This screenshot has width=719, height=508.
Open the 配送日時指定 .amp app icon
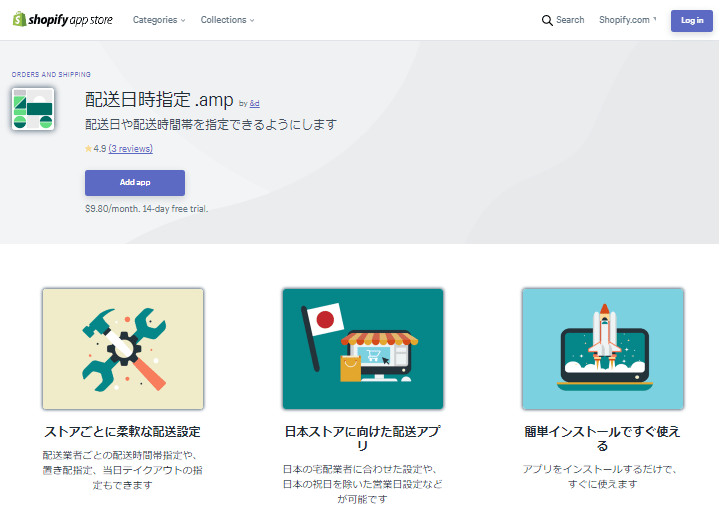(33, 109)
